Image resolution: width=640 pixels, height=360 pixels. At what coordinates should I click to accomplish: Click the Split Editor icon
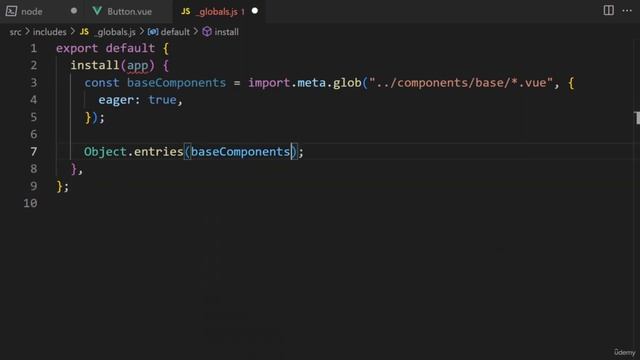[x=608, y=11]
